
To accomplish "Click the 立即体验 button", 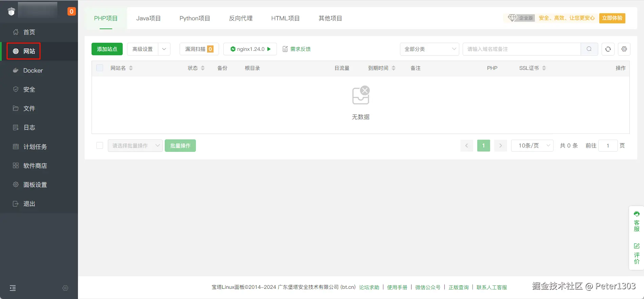I will pos(612,18).
